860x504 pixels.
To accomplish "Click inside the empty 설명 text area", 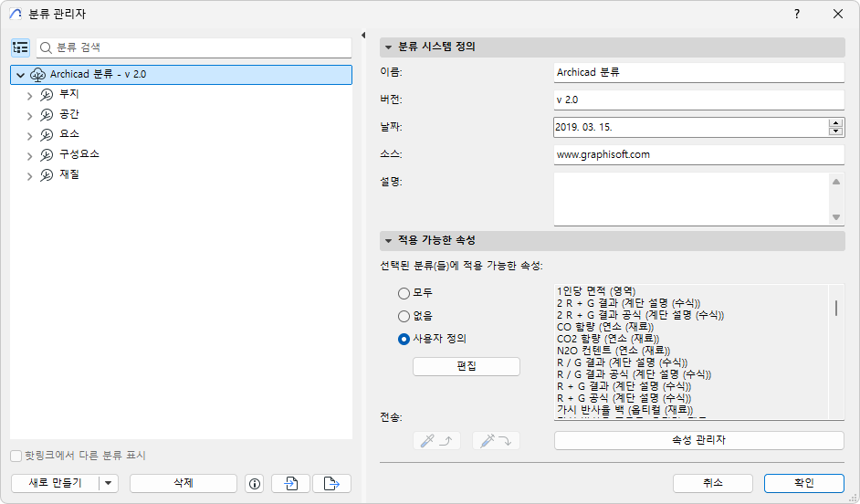I will (x=691, y=198).
